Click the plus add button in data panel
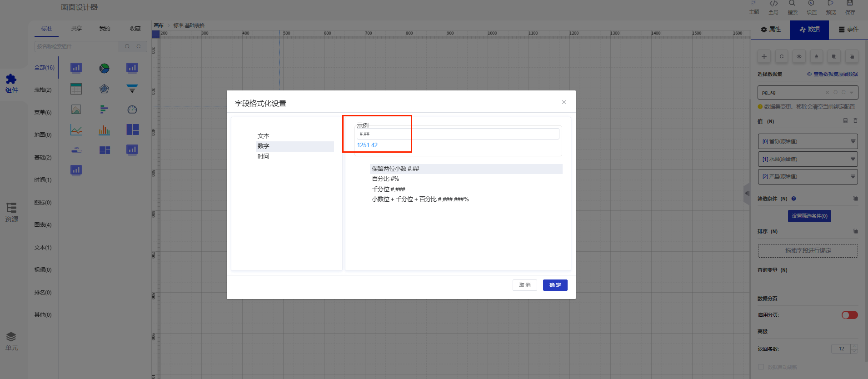The height and width of the screenshot is (379, 868). [764, 57]
